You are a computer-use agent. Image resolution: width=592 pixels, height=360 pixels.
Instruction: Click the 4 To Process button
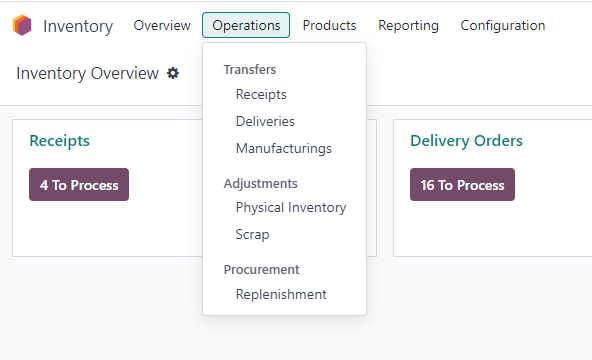[x=79, y=185]
